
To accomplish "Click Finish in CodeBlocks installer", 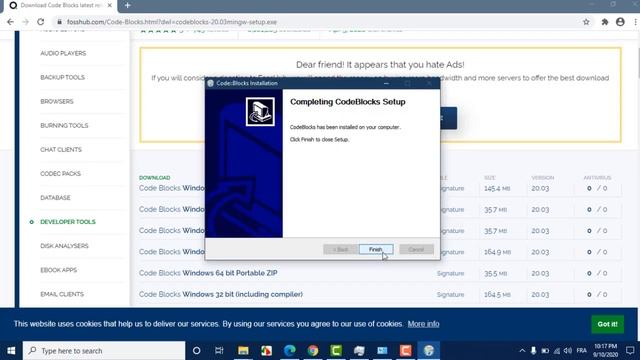I will [x=376, y=249].
